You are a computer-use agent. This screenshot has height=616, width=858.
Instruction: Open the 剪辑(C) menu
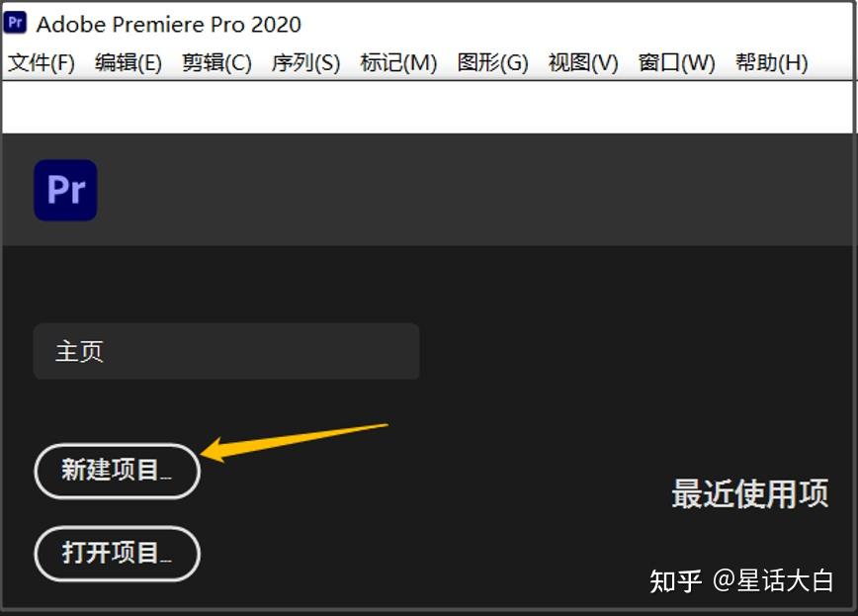(x=216, y=62)
